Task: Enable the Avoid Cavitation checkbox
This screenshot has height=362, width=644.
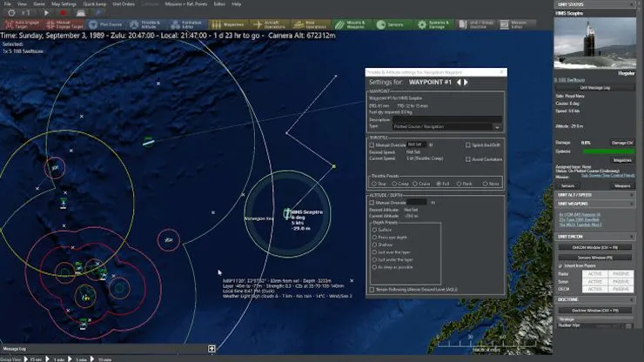Action: 468,159
